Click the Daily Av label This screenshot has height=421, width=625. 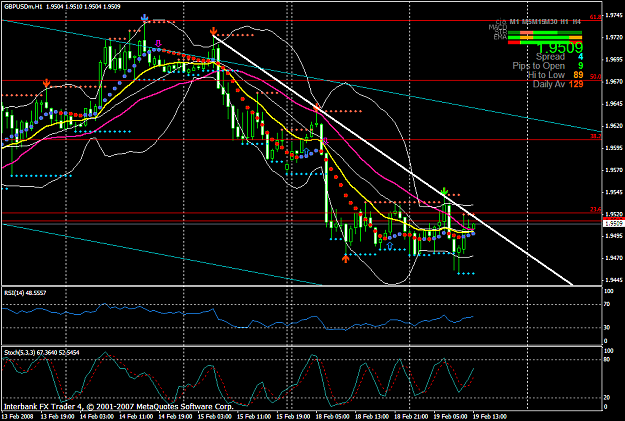(x=548, y=84)
